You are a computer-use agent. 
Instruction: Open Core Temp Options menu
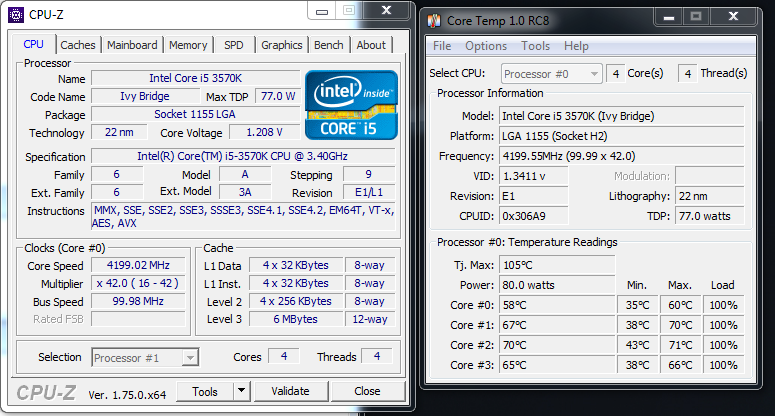coord(486,46)
